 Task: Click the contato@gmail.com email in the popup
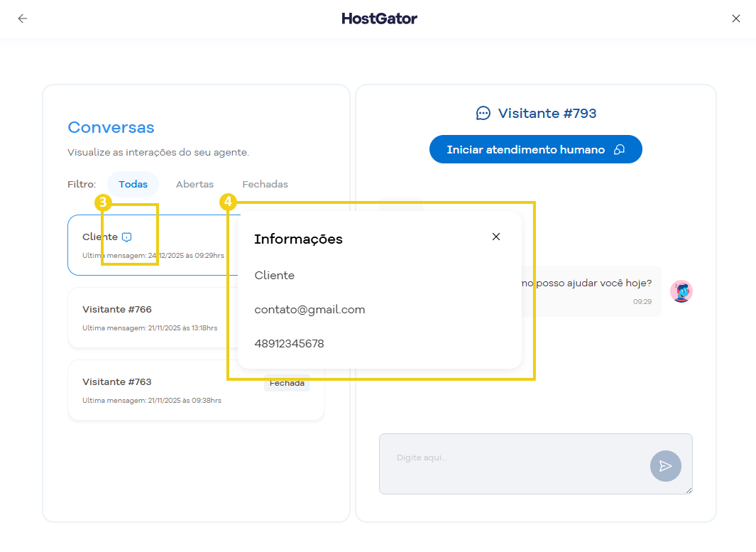pyautogui.click(x=309, y=310)
